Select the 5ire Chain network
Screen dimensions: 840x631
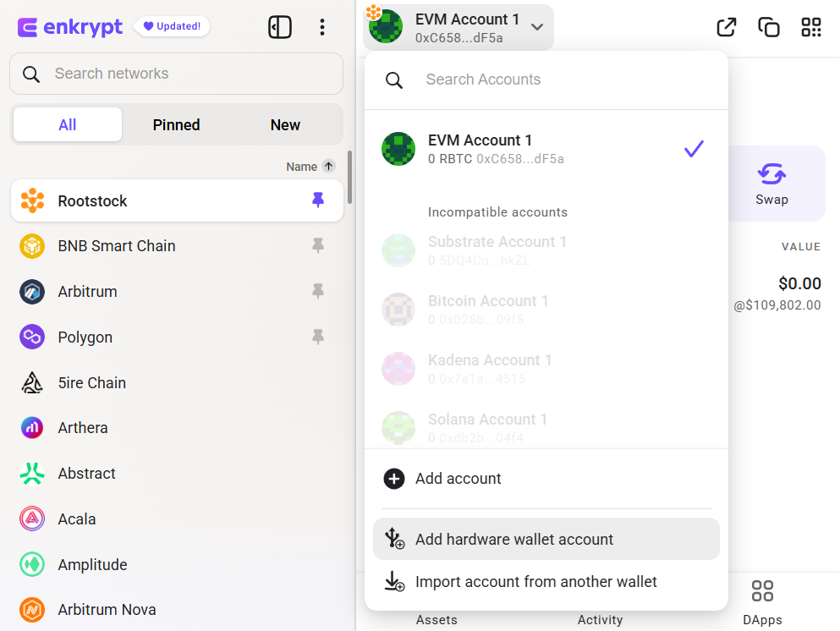click(x=177, y=382)
